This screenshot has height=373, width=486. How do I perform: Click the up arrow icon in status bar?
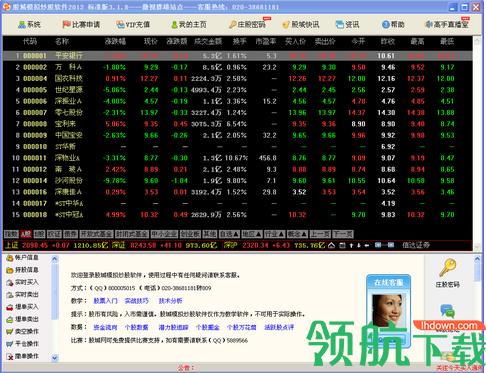click(351, 245)
